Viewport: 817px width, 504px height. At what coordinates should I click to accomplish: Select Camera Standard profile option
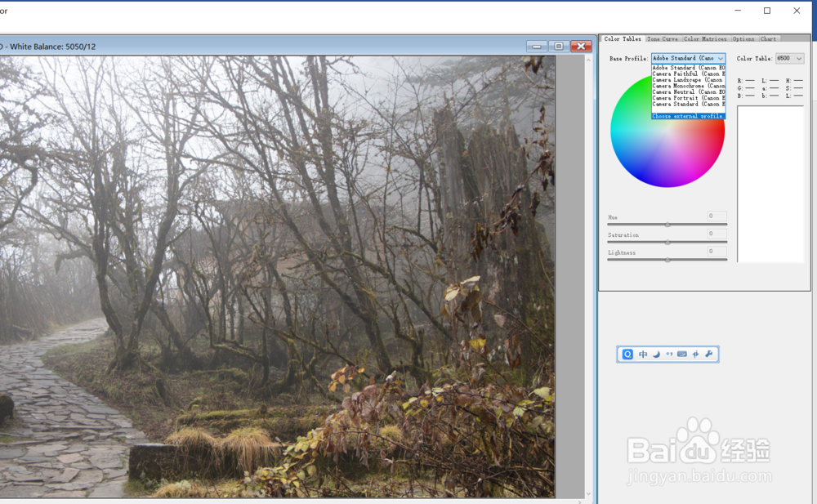click(688, 105)
